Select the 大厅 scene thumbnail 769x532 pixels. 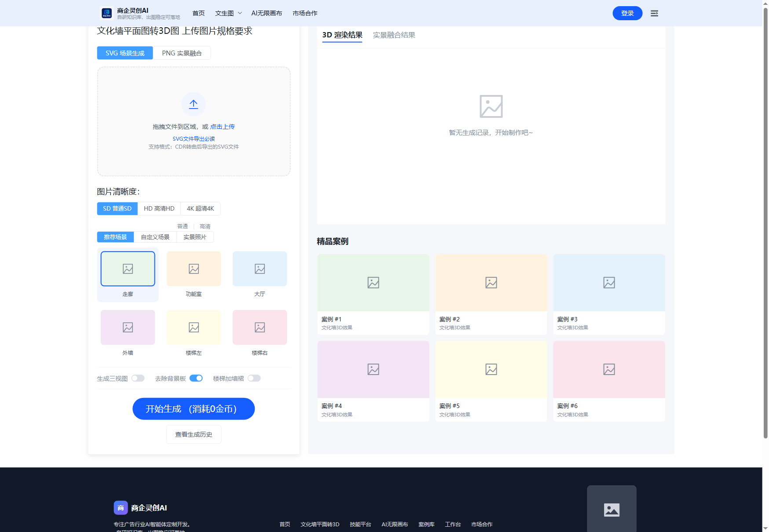[260, 269]
